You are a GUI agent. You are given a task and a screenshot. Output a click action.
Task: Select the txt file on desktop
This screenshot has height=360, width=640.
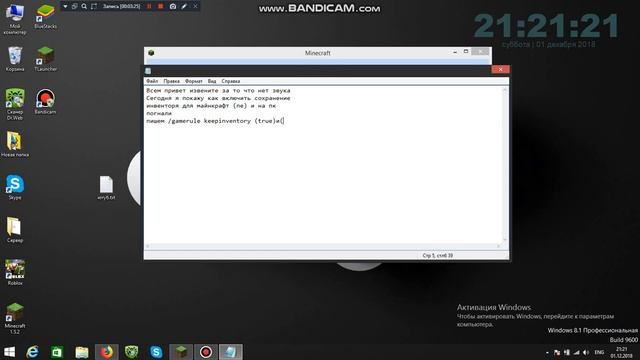[x=106, y=188]
